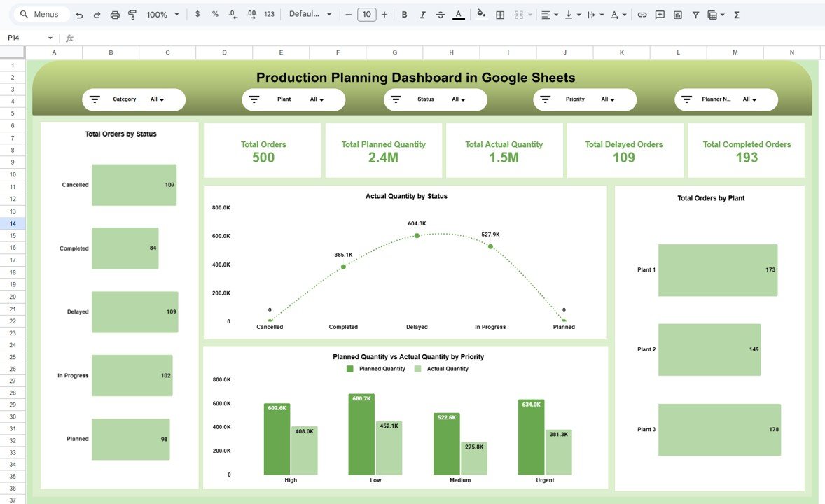Click the Undo button
Image resolution: width=825 pixels, height=504 pixels.
click(x=78, y=14)
